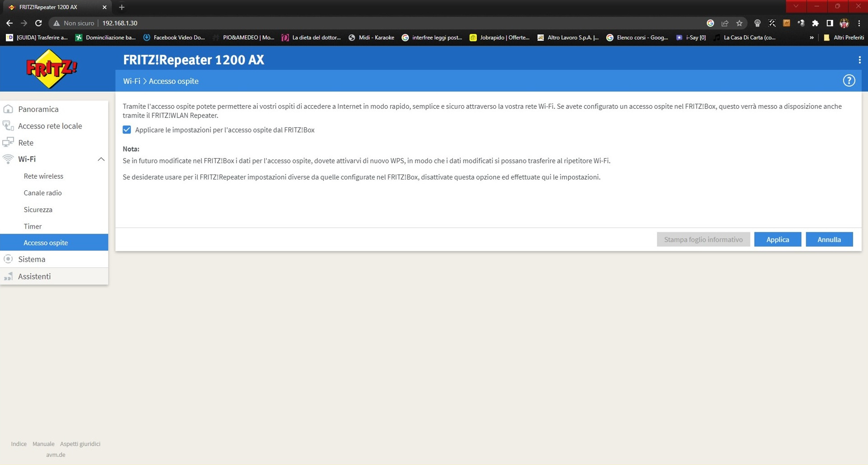Open the Chrome profile avatar
The image size is (868, 465).
[x=844, y=23]
